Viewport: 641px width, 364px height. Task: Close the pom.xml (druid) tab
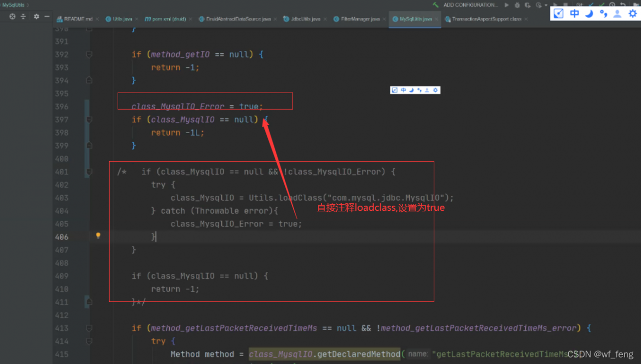(x=190, y=19)
